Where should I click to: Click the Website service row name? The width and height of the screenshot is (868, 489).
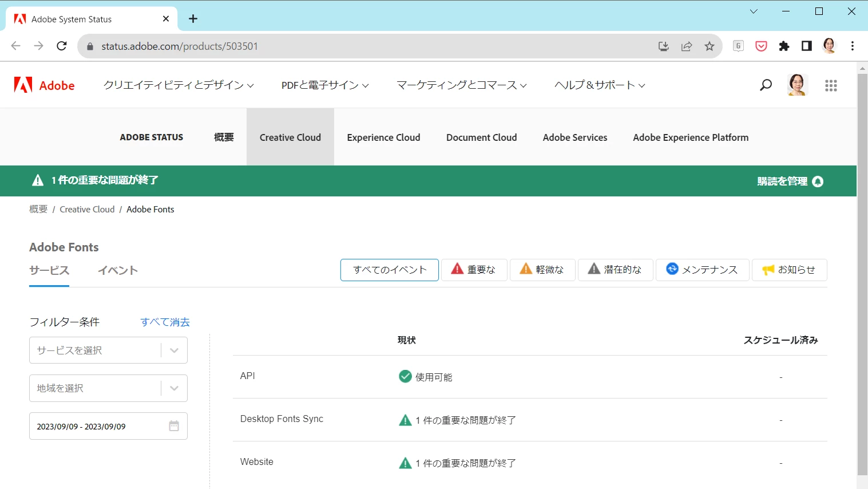coord(257,462)
